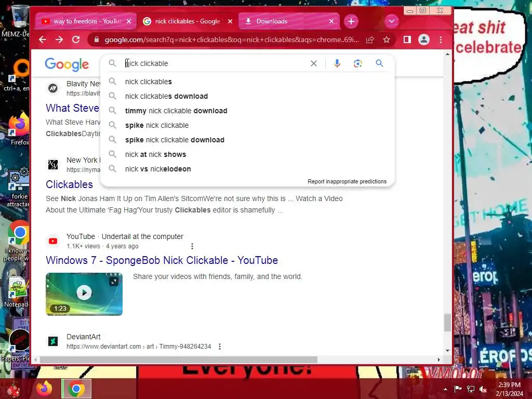This screenshot has width=532, height=399.
Task: Clear the search box with the X
Action: tap(314, 63)
